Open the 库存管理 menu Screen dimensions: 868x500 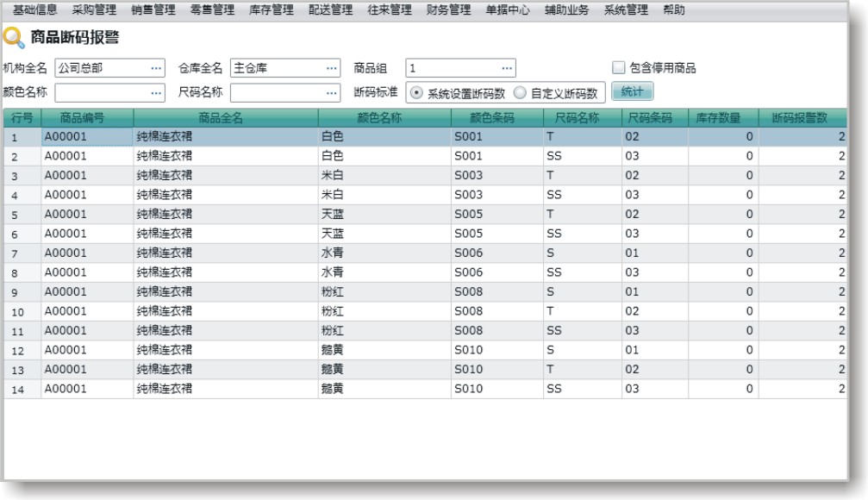[x=272, y=9]
